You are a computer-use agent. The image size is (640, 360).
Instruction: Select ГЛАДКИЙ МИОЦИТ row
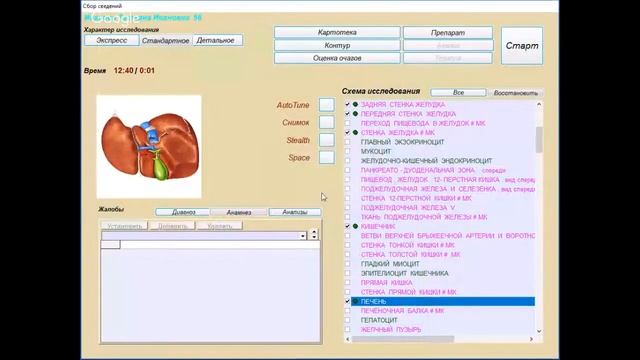[390, 264]
